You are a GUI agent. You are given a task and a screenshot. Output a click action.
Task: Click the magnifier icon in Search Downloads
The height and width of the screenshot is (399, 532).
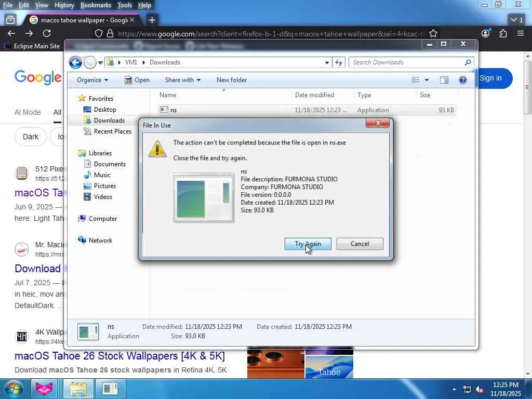click(x=468, y=62)
